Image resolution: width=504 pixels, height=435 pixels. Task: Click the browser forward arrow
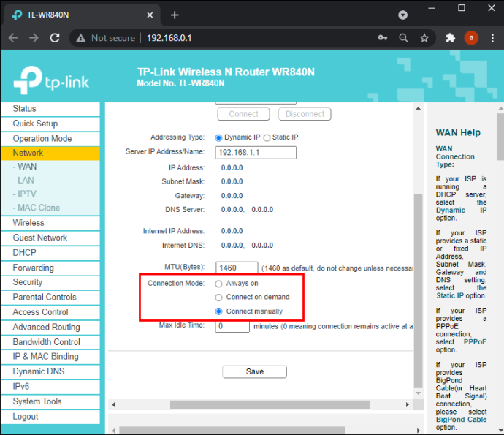click(34, 38)
